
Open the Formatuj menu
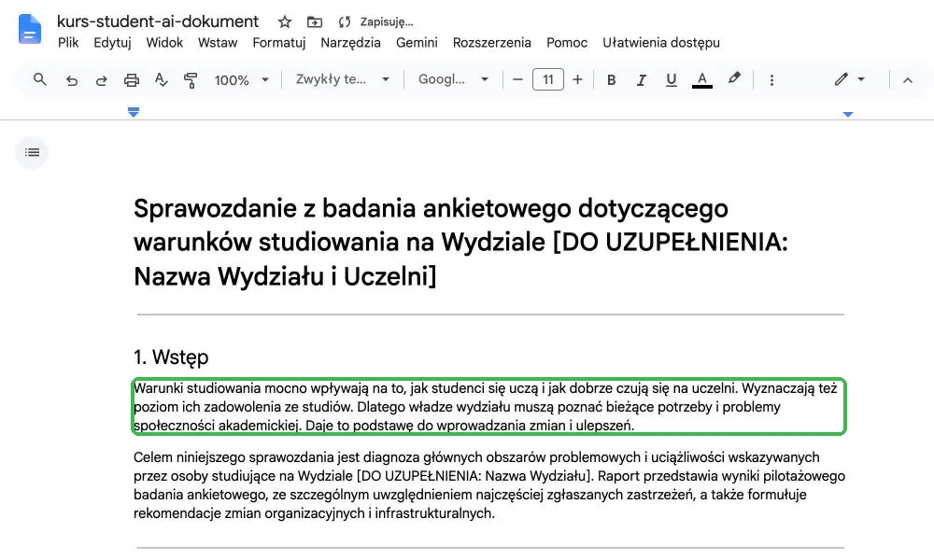(x=278, y=42)
